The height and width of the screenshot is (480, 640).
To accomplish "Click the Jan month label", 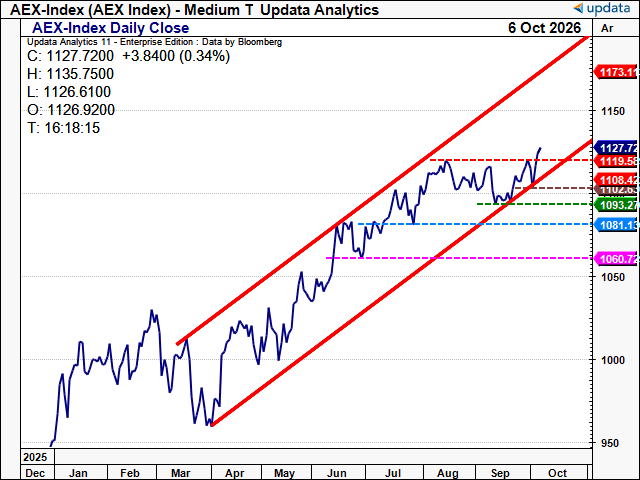I will (x=78, y=473).
